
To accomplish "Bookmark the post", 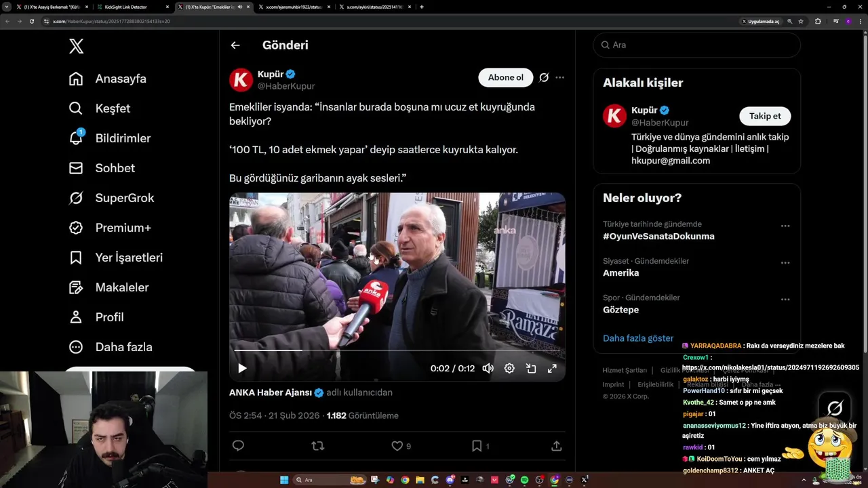I will coord(480,446).
